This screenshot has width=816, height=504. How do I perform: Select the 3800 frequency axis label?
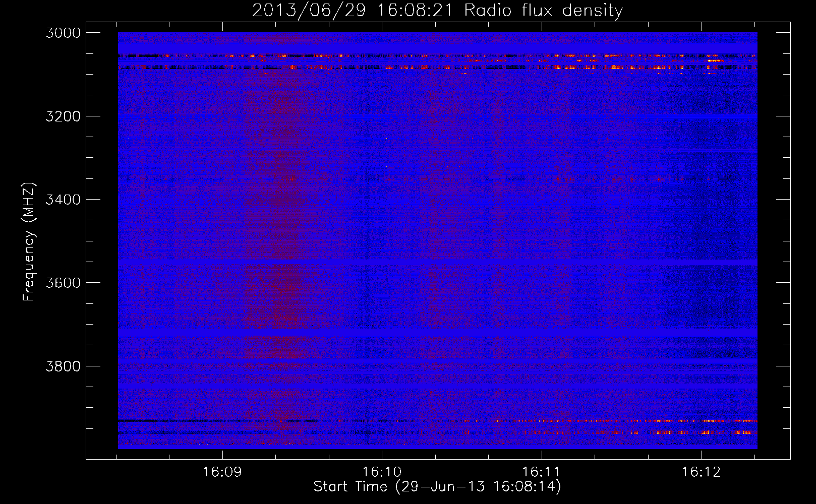(x=63, y=366)
